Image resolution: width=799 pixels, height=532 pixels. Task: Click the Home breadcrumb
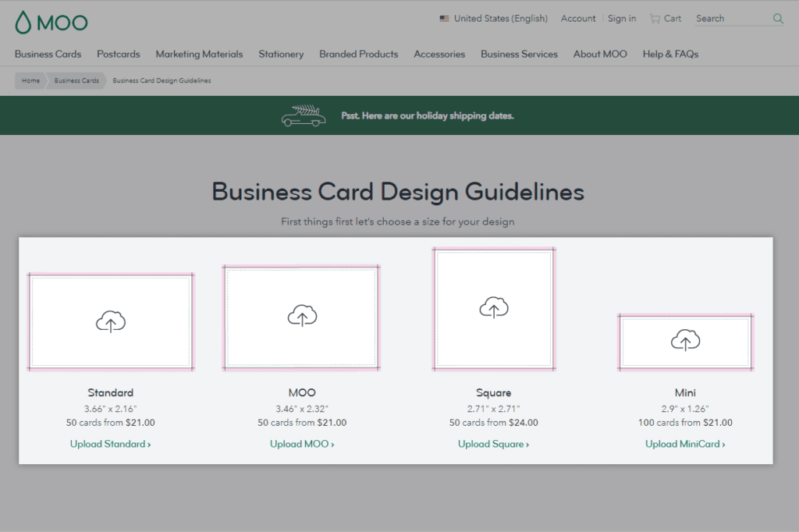[x=30, y=80]
